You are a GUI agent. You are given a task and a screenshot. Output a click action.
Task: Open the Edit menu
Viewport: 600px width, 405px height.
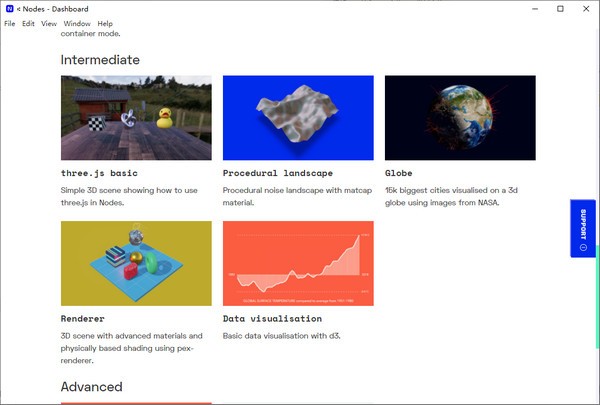tap(28, 23)
